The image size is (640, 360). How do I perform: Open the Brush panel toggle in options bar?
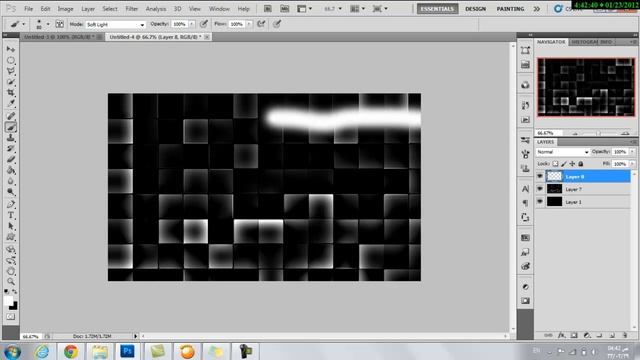pos(60,24)
